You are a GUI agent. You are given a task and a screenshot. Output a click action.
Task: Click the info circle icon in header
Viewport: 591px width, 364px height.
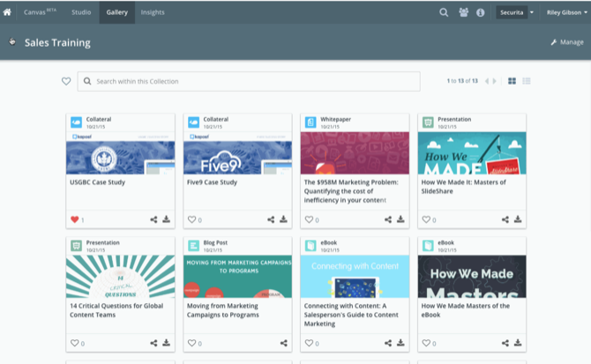click(481, 13)
